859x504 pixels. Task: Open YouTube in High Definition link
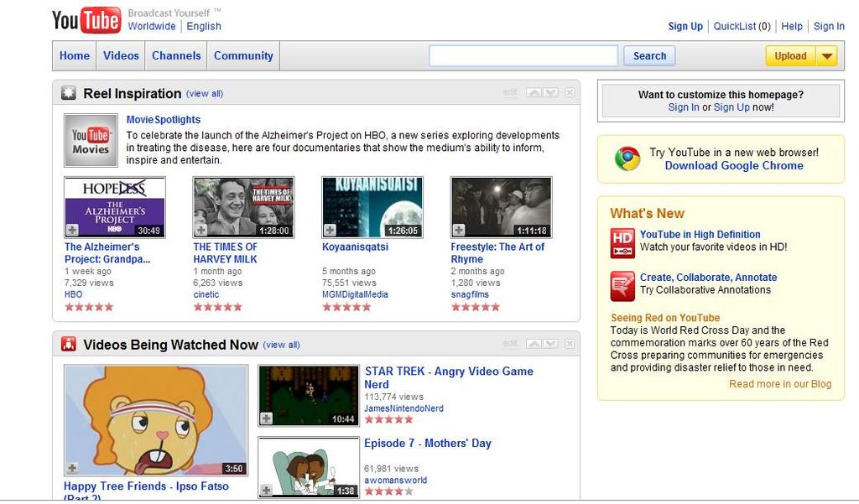(x=700, y=235)
